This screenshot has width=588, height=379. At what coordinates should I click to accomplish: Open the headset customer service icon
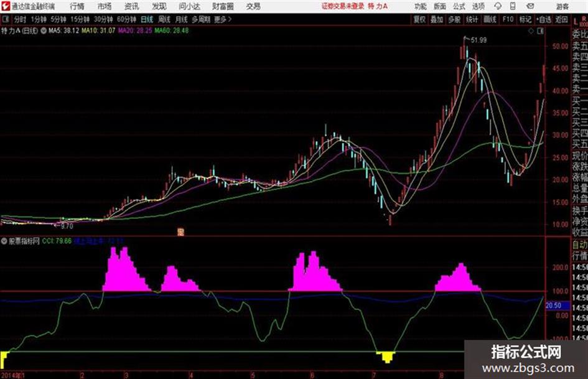pyautogui.click(x=498, y=6)
